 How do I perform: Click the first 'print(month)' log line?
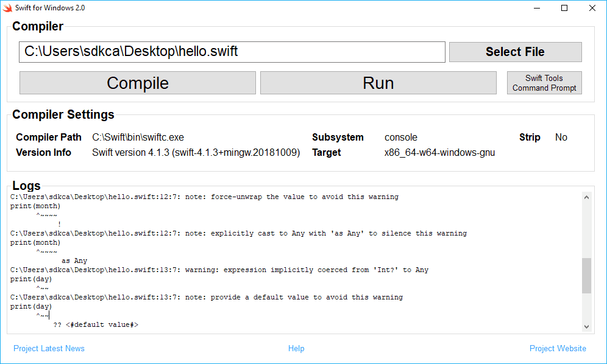(x=35, y=206)
